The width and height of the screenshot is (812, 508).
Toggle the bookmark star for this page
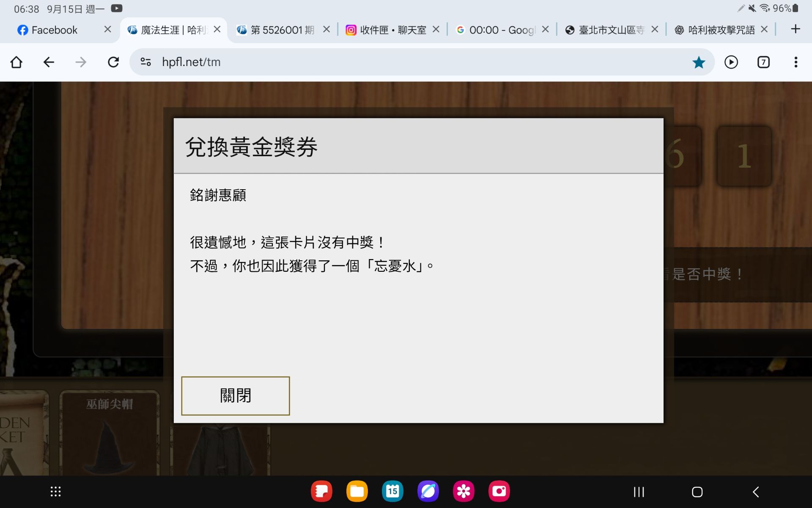[x=698, y=62]
